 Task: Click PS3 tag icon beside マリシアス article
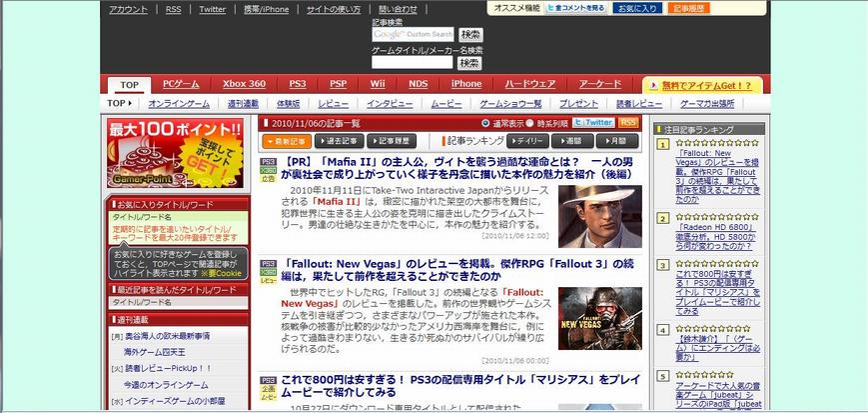269,380
